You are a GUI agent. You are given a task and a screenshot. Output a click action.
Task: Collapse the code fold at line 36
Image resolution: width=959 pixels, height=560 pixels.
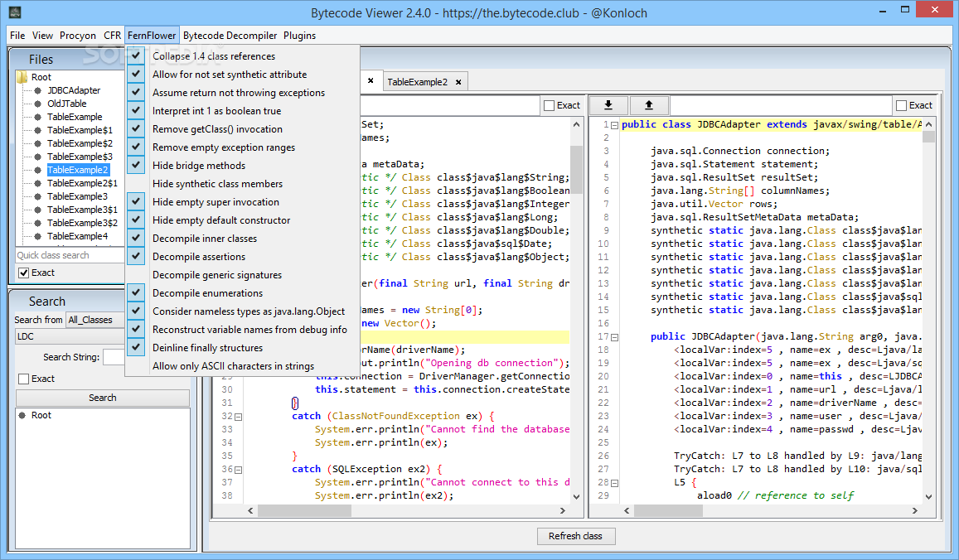tap(239, 471)
